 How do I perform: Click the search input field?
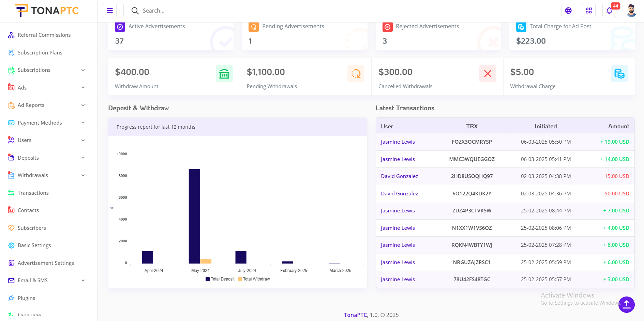[x=188, y=11]
